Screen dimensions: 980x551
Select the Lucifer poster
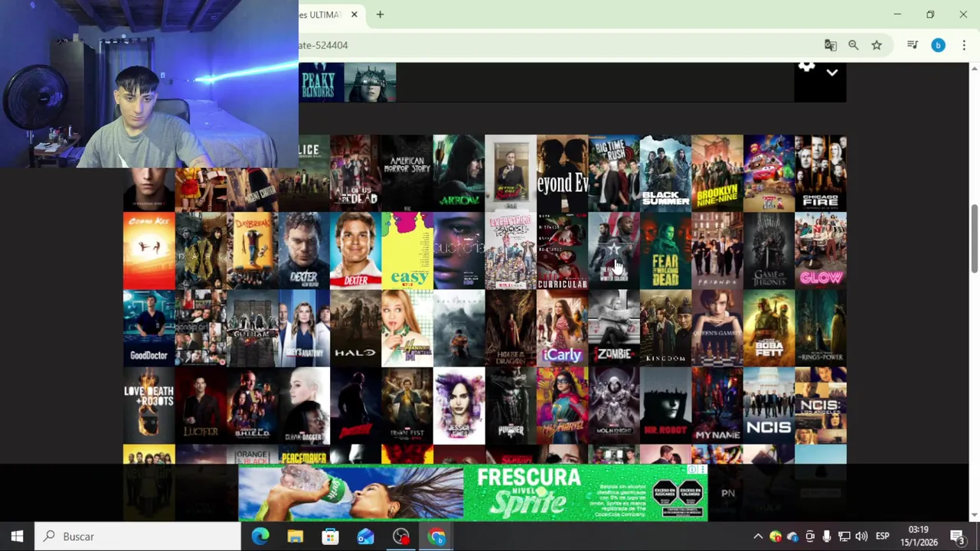201,406
